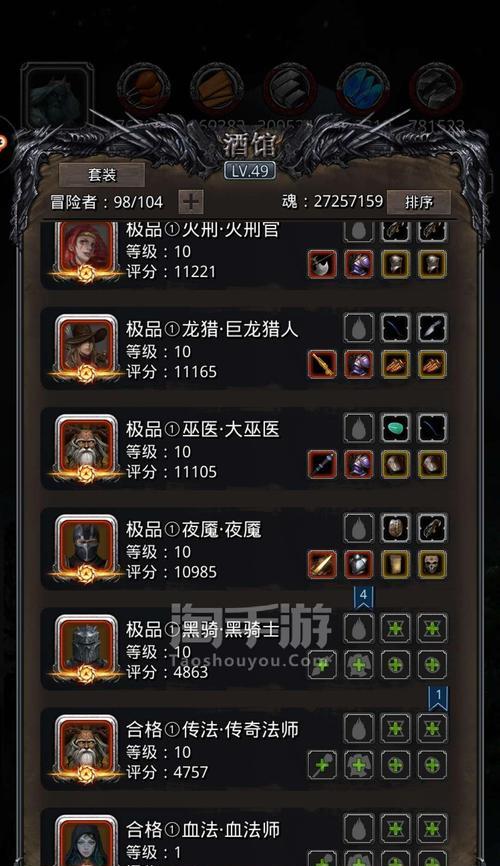Select the 传奇法师 hero row
500x866 pixels.
[x=245, y=749]
